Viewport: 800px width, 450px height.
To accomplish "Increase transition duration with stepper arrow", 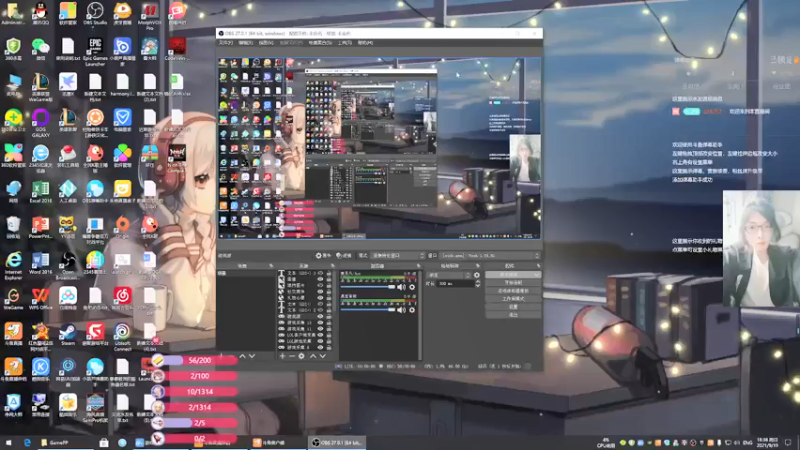I will [478, 282].
